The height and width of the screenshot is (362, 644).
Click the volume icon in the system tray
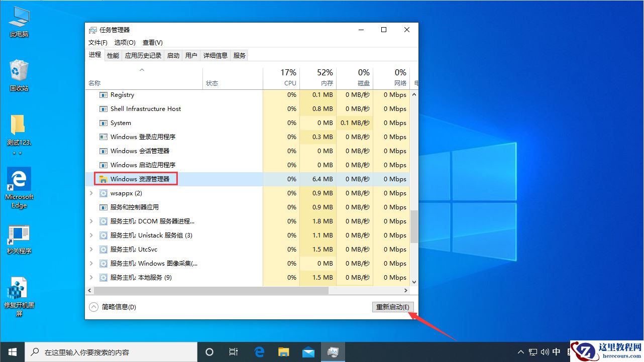(544, 352)
